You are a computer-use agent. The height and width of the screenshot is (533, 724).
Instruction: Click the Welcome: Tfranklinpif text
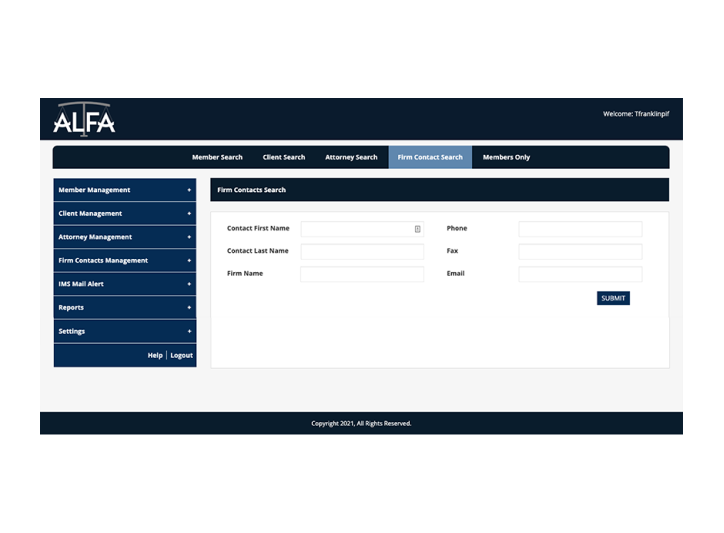pyautogui.click(x=636, y=114)
